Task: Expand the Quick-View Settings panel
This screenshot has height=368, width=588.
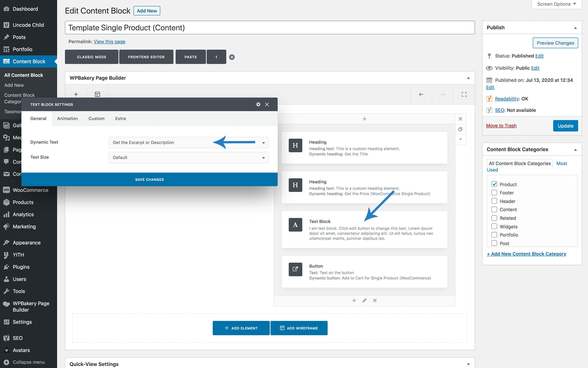Action: [468, 364]
